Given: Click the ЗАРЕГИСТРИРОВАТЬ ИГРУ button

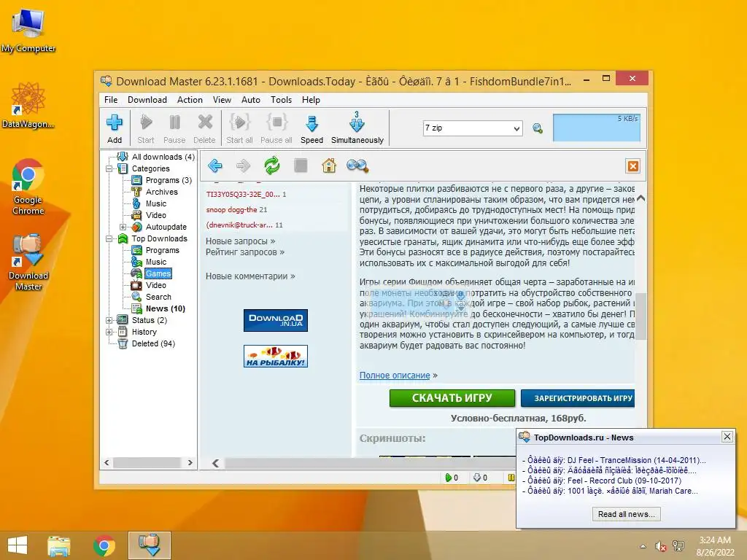Looking at the screenshot, I should click(x=578, y=398).
